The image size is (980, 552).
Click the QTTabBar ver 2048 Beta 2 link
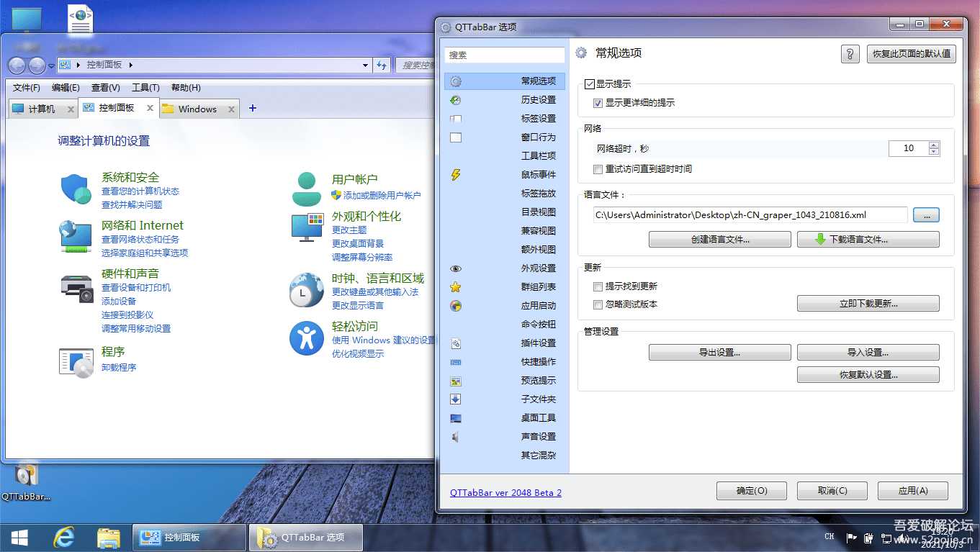click(505, 492)
